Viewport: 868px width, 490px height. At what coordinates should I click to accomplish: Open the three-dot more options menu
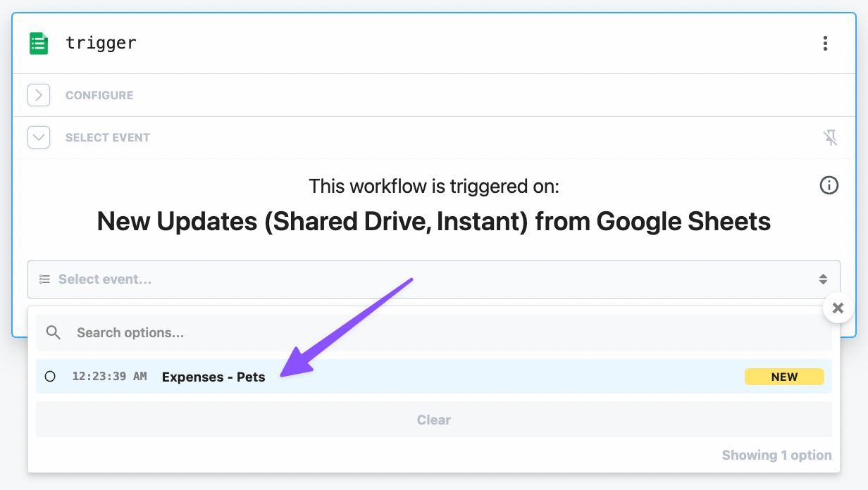coord(825,44)
